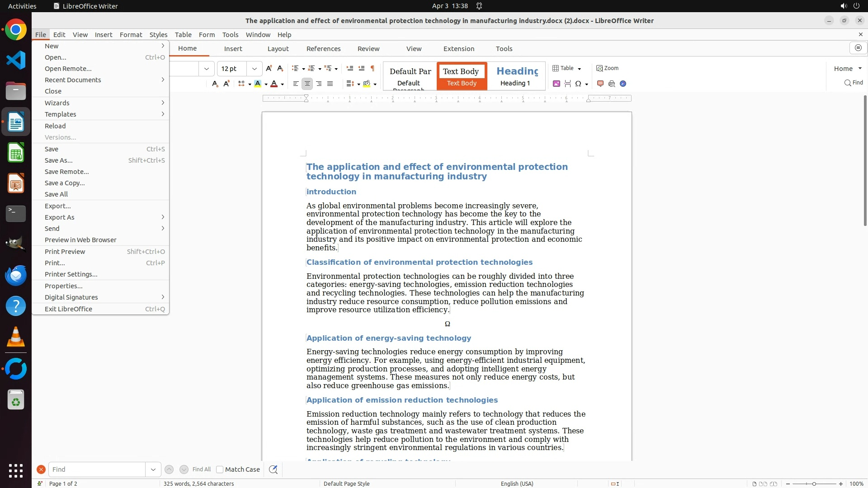Click Export... in File menu
The image size is (868, 488).
58,206
